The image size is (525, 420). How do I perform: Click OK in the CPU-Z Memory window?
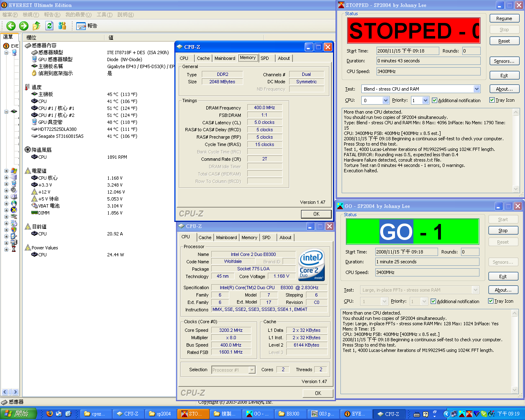point(316,214)
